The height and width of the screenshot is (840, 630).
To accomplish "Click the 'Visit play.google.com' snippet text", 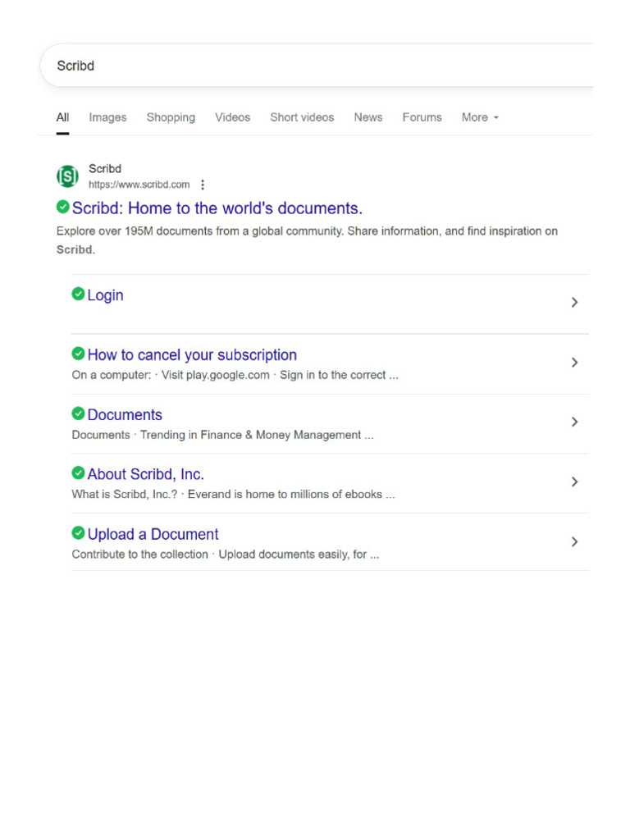I will point(216,375).
